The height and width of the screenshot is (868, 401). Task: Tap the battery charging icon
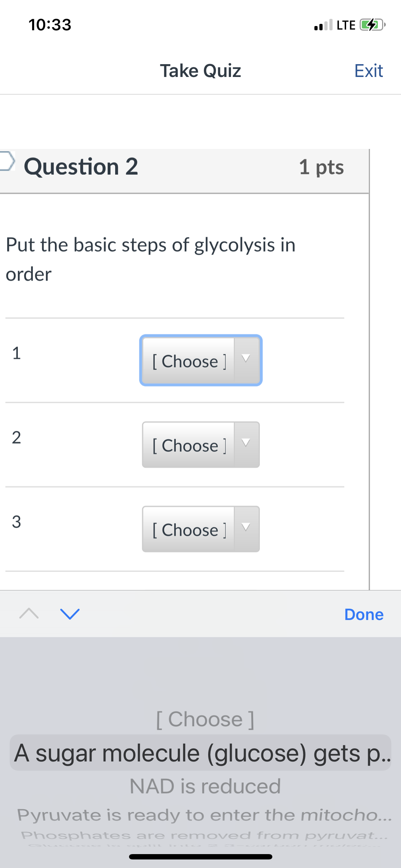click(x=372, y=25)
